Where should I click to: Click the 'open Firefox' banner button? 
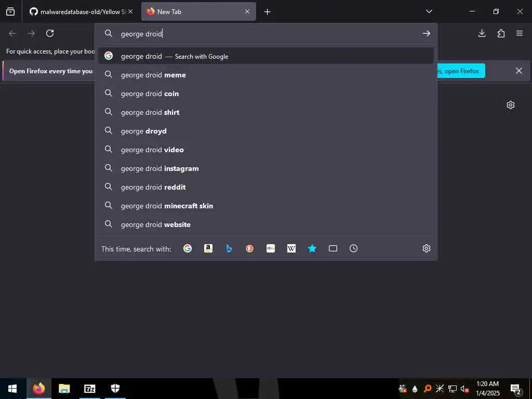coord(461,71)
